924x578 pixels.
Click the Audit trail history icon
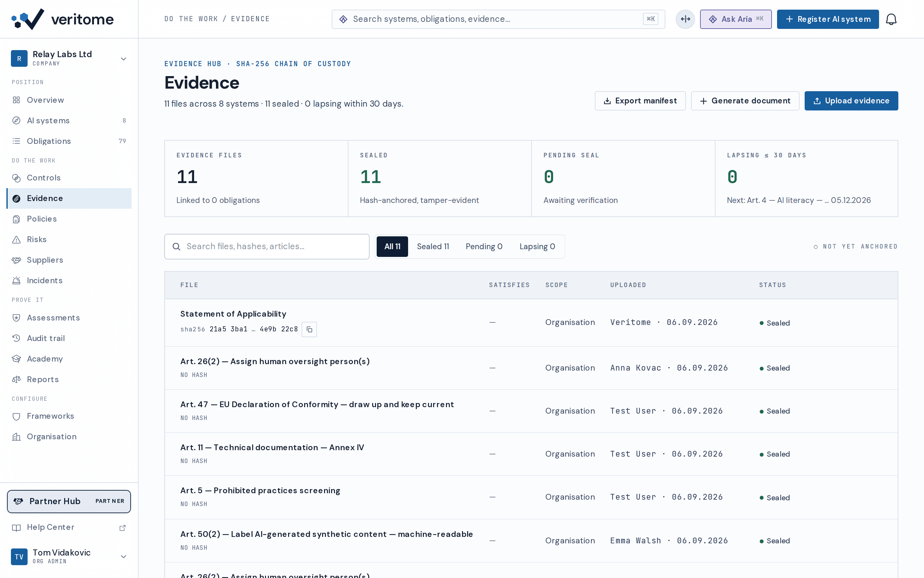(x=16, y=338)
